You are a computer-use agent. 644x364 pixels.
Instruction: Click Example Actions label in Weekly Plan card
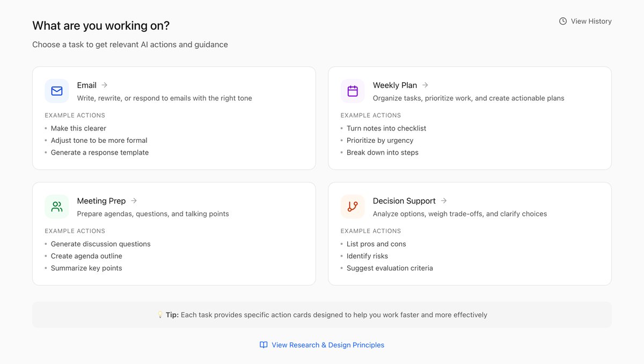(x=371, y=115)
